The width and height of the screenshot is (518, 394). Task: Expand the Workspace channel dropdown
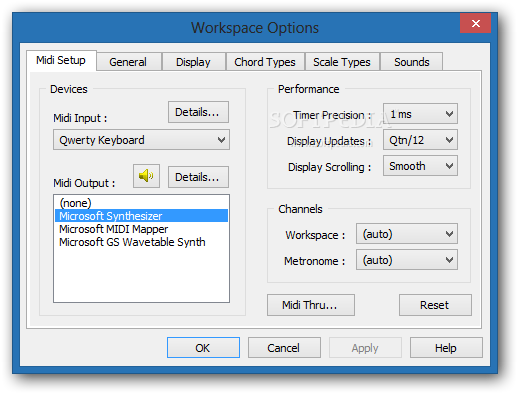click(x=407, y=234)
